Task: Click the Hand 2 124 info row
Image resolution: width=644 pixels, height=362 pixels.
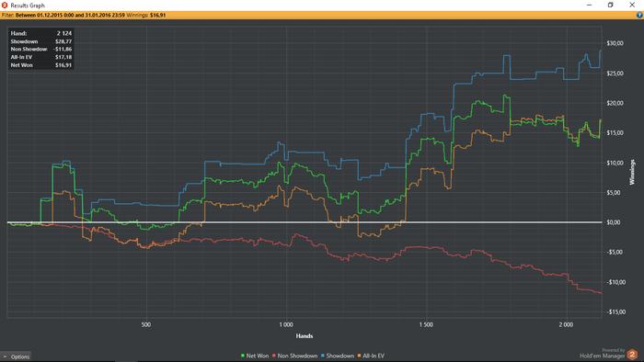Action: [41, 33]
